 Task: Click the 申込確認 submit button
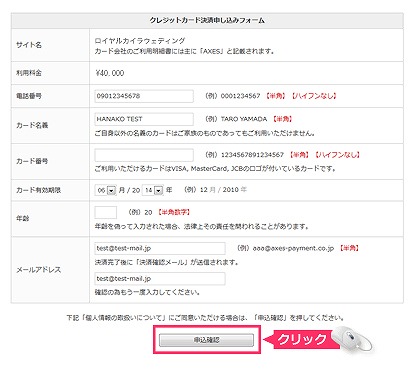(x=206, y=340)
